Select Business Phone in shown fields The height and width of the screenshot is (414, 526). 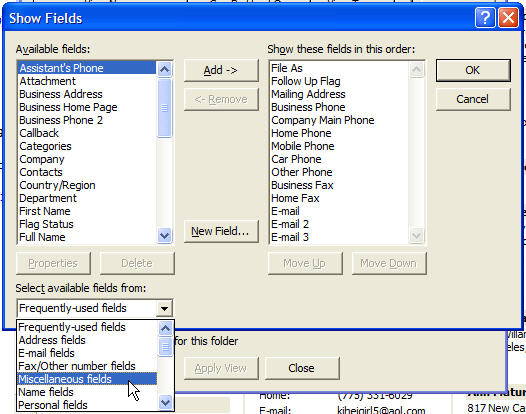[x=339, y=107]
